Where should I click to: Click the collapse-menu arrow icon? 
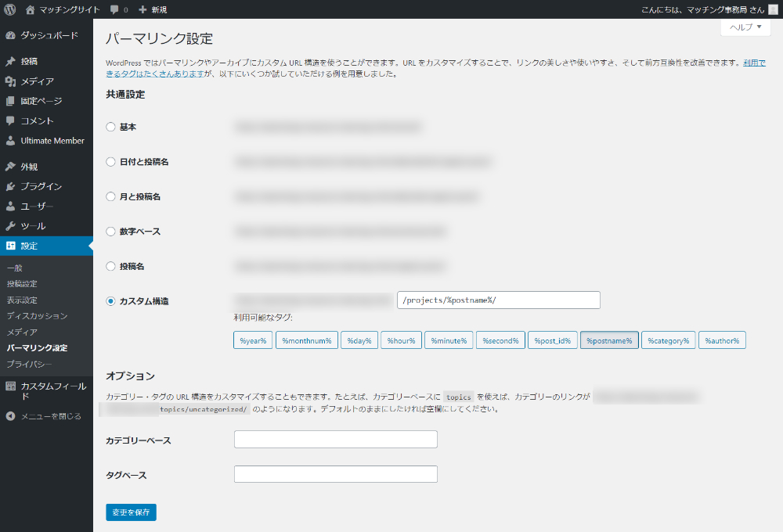coord(10,416)
